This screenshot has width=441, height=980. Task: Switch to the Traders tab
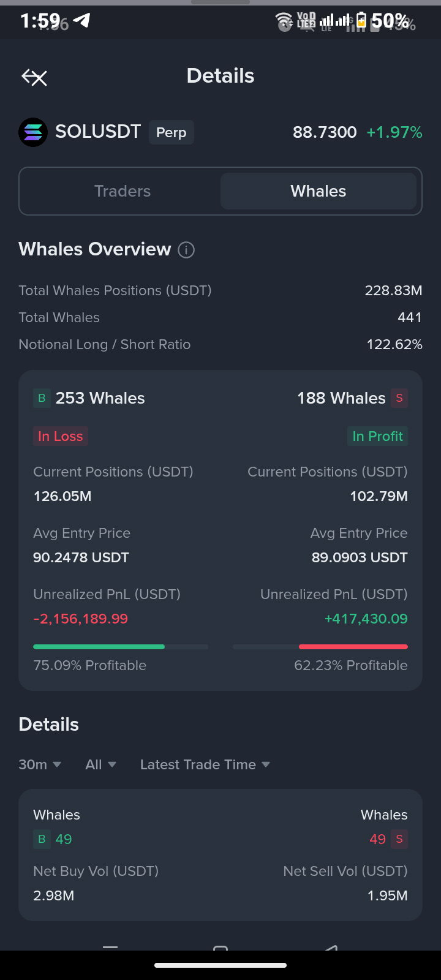click(x=122, y=191)
